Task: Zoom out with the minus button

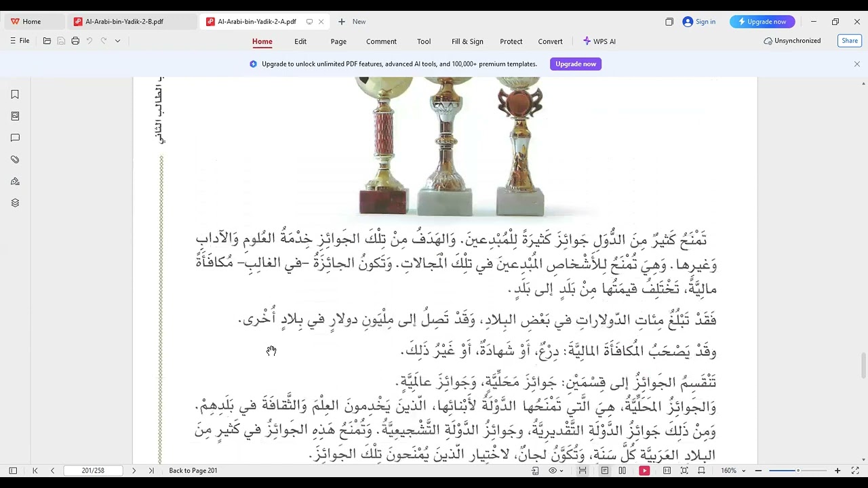Action: [x=758, y=470]
